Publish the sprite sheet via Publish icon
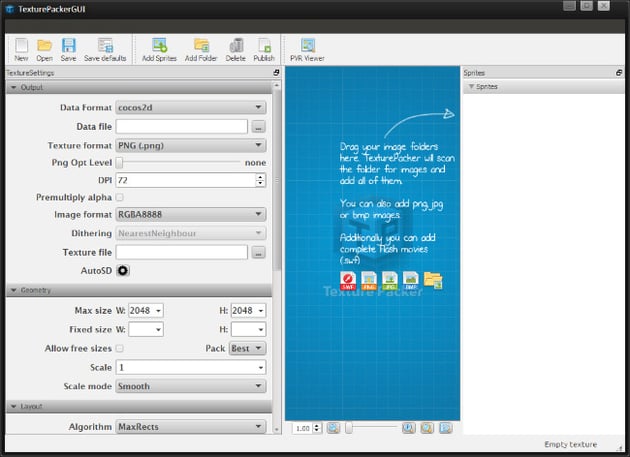This screenshot has height=457, width=630. (264, 49)
